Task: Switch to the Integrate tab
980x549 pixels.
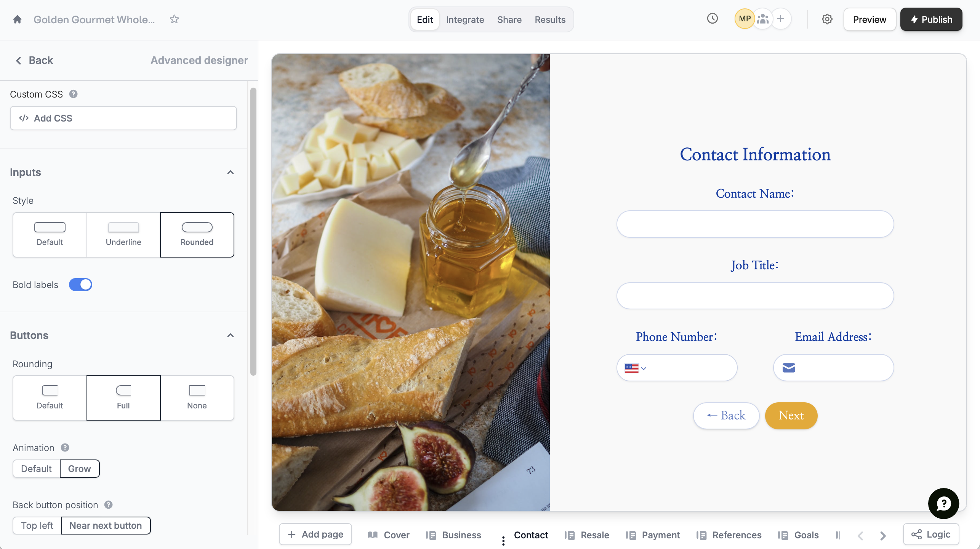Action: click(465, 19)
